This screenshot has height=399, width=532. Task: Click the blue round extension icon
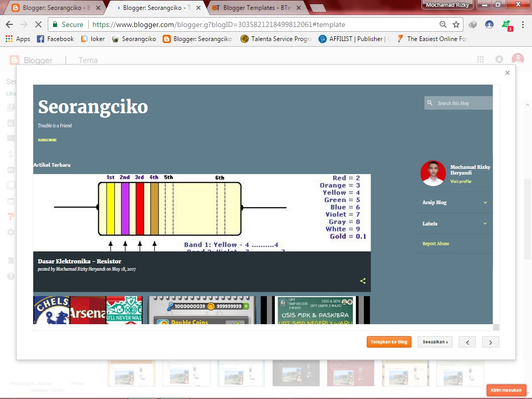[x=489, y=24]
